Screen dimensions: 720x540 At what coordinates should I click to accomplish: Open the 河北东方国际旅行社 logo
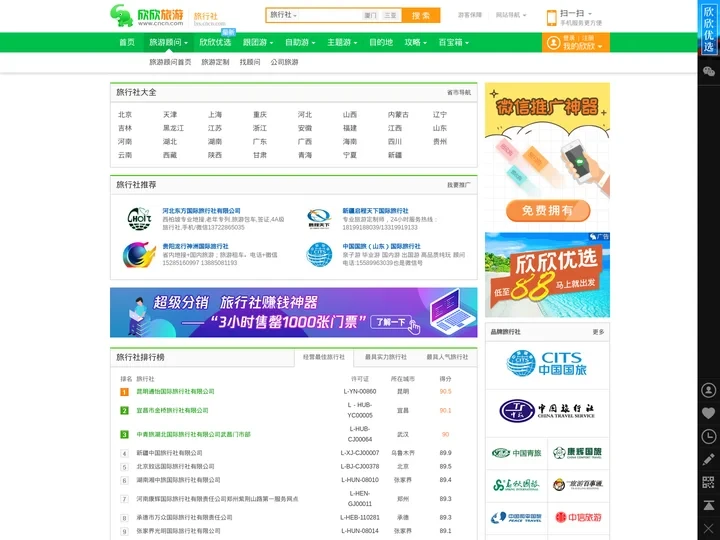139,219
